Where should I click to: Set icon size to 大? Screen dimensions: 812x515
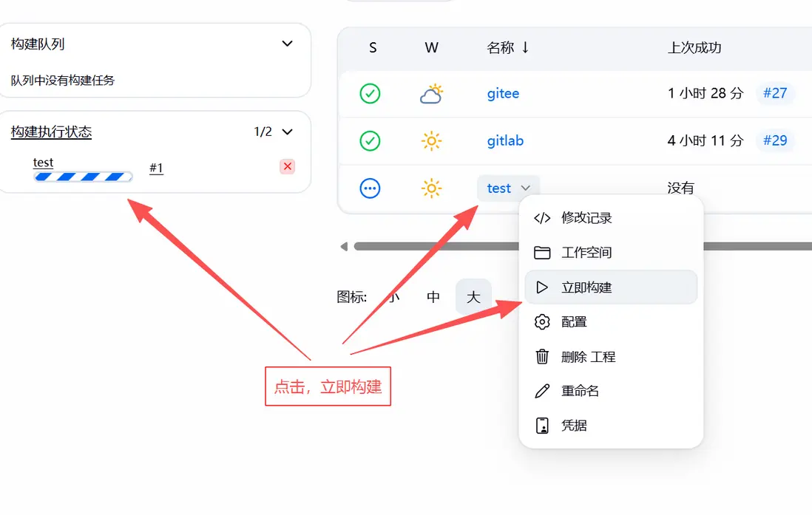[x=473, y=297]
